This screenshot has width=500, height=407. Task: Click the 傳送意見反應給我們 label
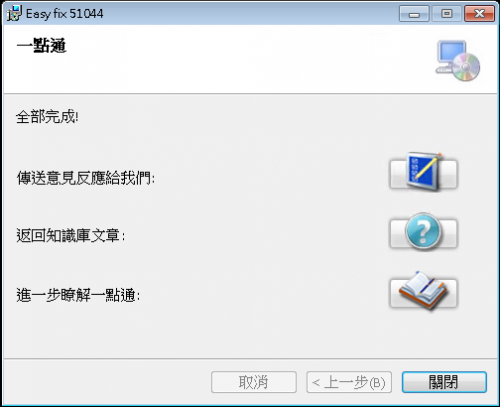(86, 178)
